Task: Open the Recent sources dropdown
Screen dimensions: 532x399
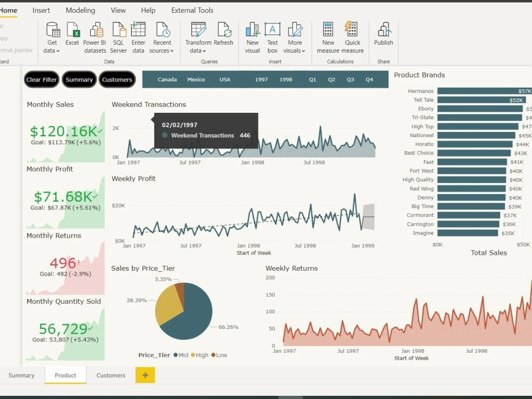Action: [162, 36]
